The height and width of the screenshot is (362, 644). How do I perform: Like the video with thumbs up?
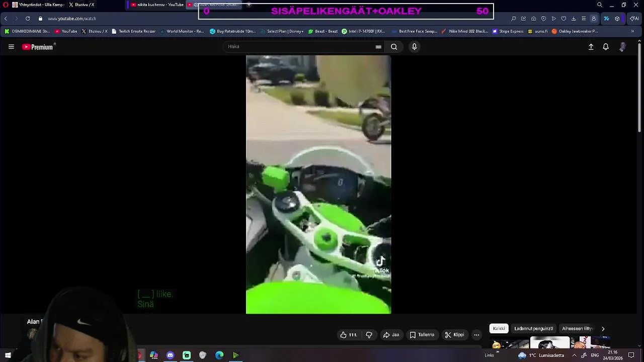tap(348, 335)
